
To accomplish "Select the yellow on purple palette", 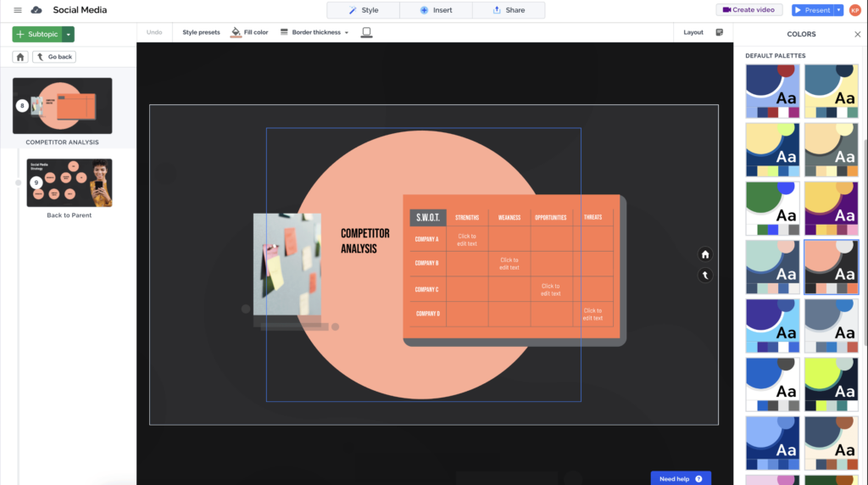I will click(831, 209).
